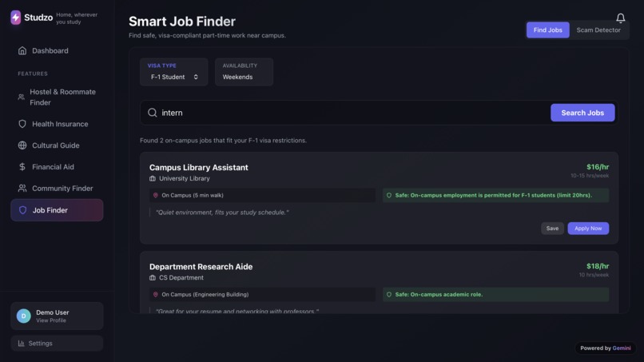Image resolution: width=644 pixels, height=362 pixels.
Task: Open Community Finder in sidebar
Action: (x=57, y=188)
